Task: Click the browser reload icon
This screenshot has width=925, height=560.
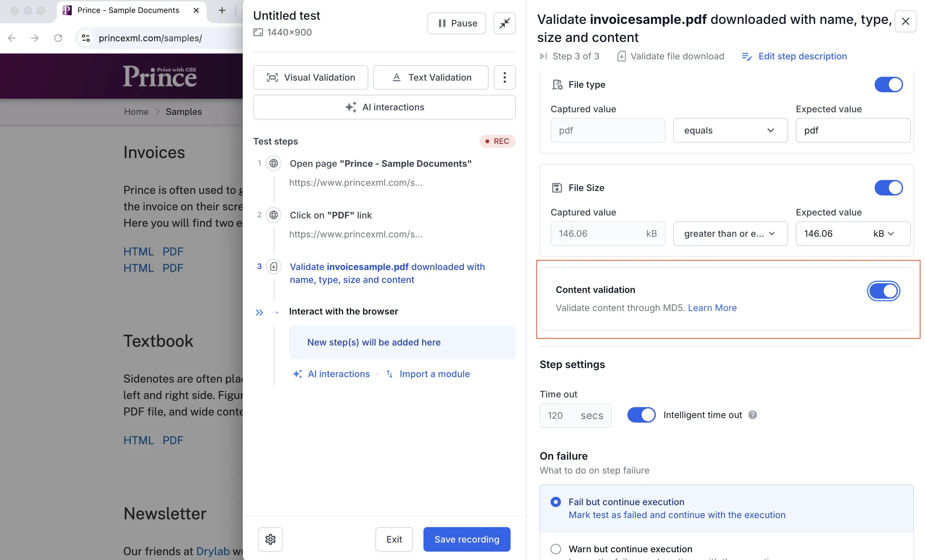Action: pyautogui.click(x=58, y=38)
